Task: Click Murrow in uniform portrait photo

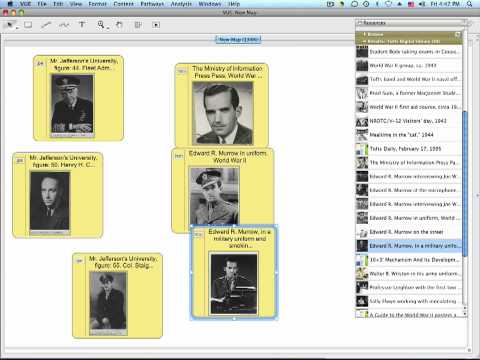Action: coord(214,196)
